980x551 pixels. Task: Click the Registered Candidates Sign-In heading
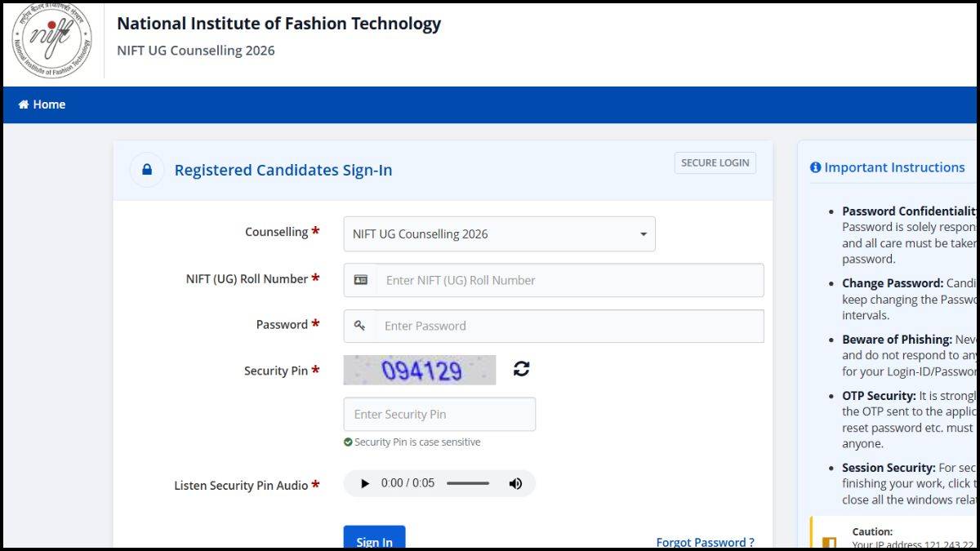pyautogui.click(x=283, y=170)
